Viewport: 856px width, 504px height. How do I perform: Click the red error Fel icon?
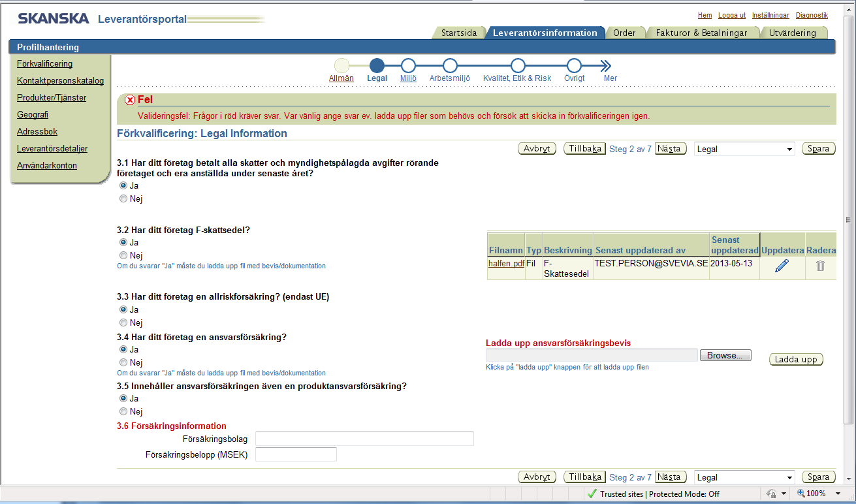click(x=130, y=100)
